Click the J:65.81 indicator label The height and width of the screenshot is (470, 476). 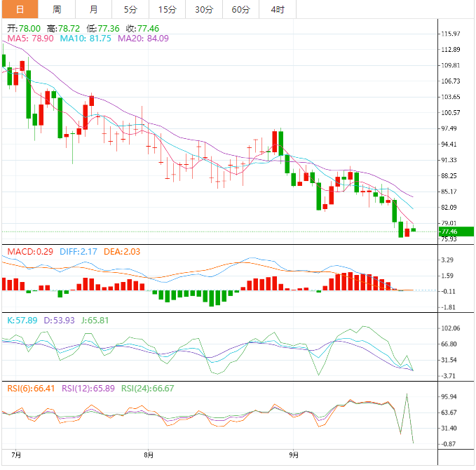[x=95, y=320]
